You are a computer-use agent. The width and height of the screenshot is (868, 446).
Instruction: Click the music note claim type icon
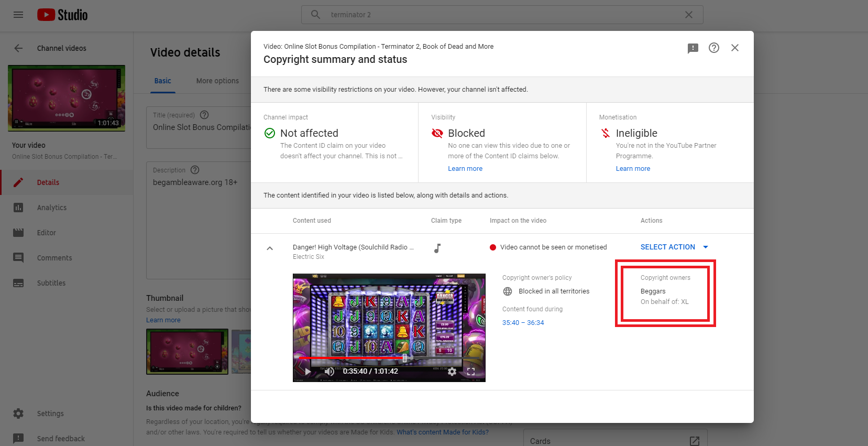tap(437, 248)
